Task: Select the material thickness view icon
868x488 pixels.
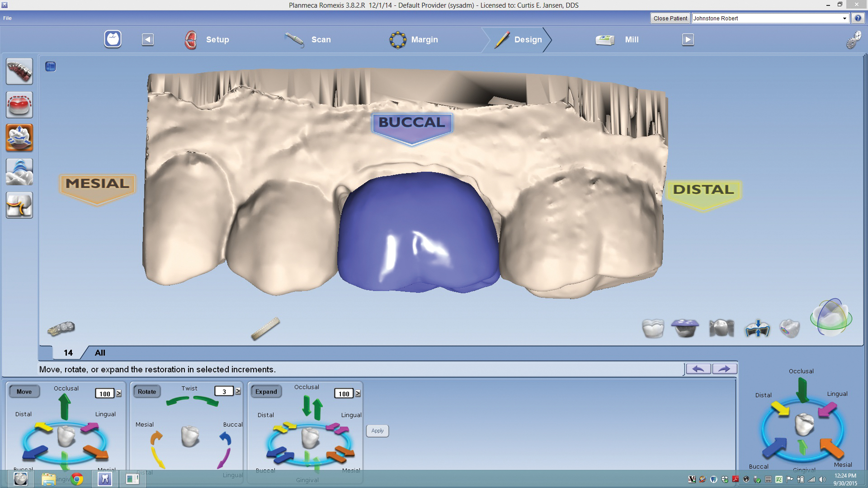Action: 757,328
